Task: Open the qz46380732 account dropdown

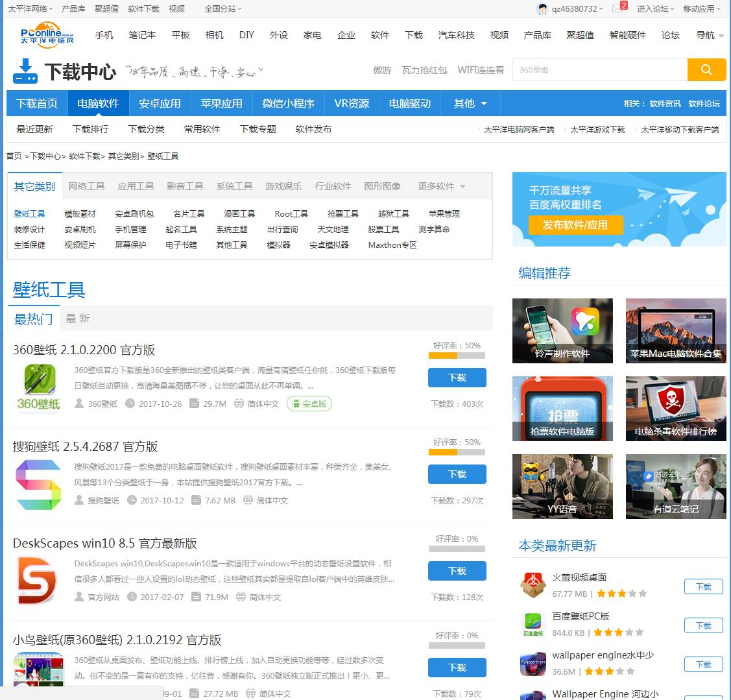Action: pos(577,9)
